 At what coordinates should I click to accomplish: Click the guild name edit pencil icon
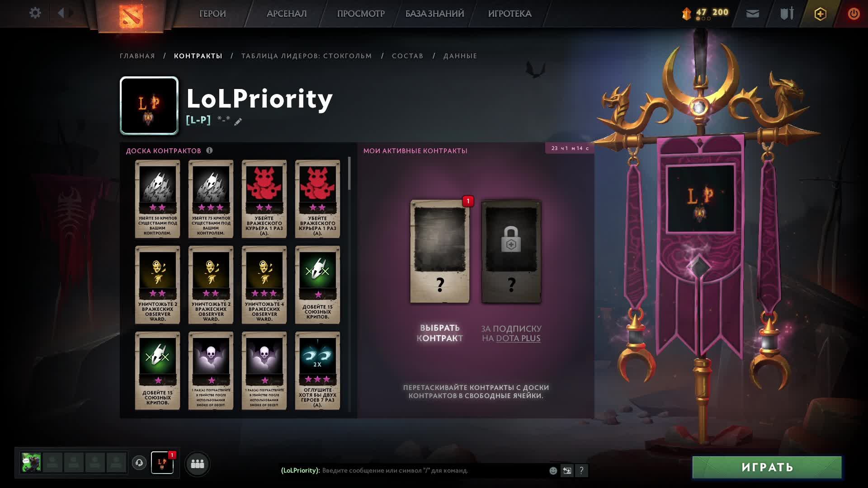click(x=238, y=121)
